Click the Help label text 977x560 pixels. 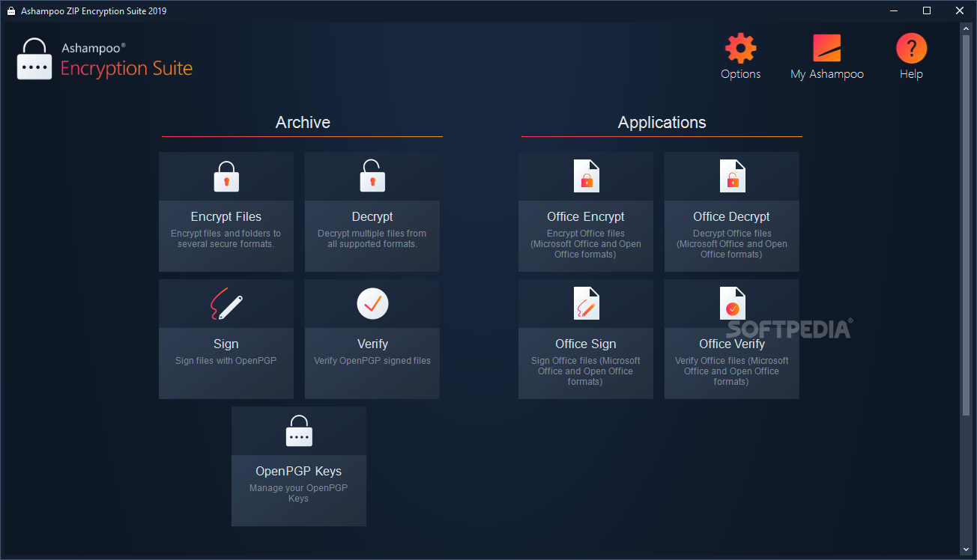(x=911, y=74)
